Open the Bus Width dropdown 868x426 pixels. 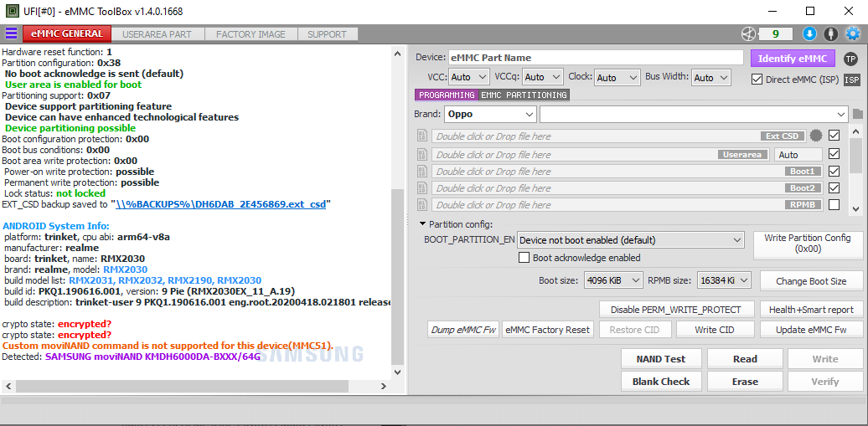(x=711, y=78)
